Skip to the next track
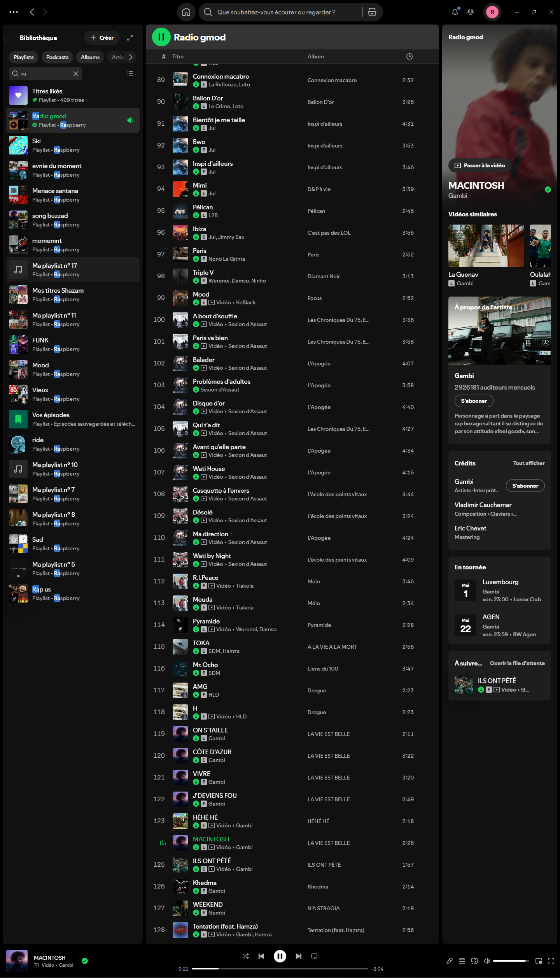 click(x=298, y=956)
